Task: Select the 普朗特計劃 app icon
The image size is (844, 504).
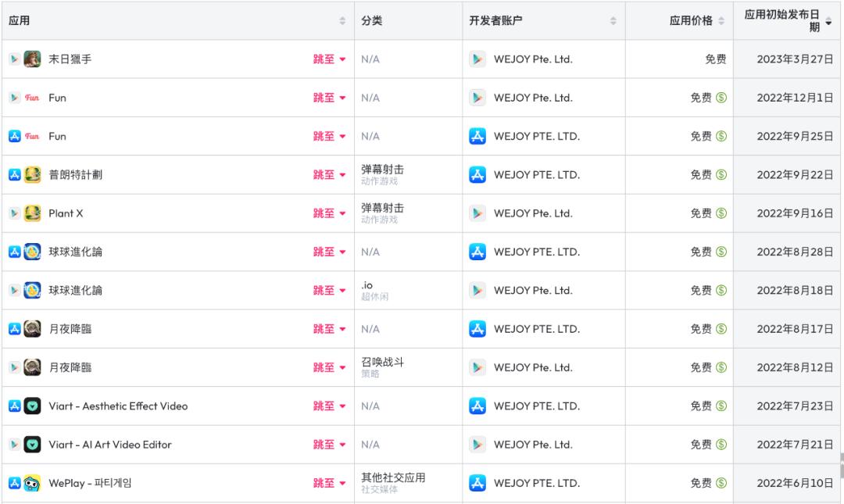Action: point(31,174)
